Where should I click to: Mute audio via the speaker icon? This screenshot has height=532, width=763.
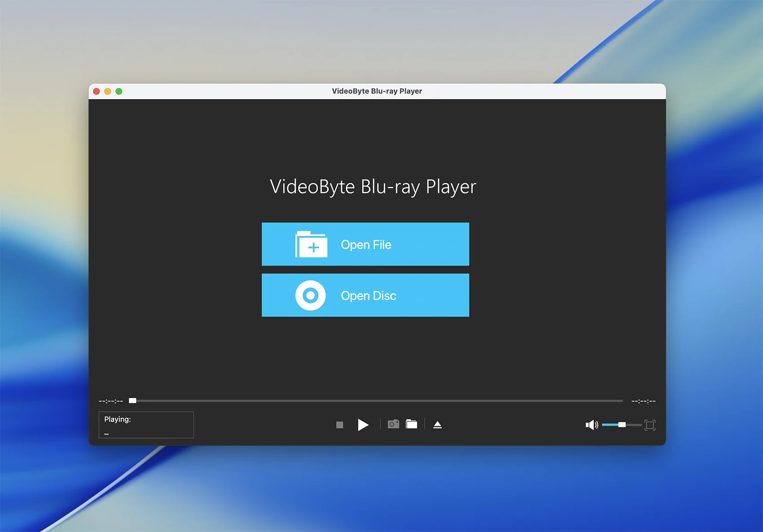[591, 425]
